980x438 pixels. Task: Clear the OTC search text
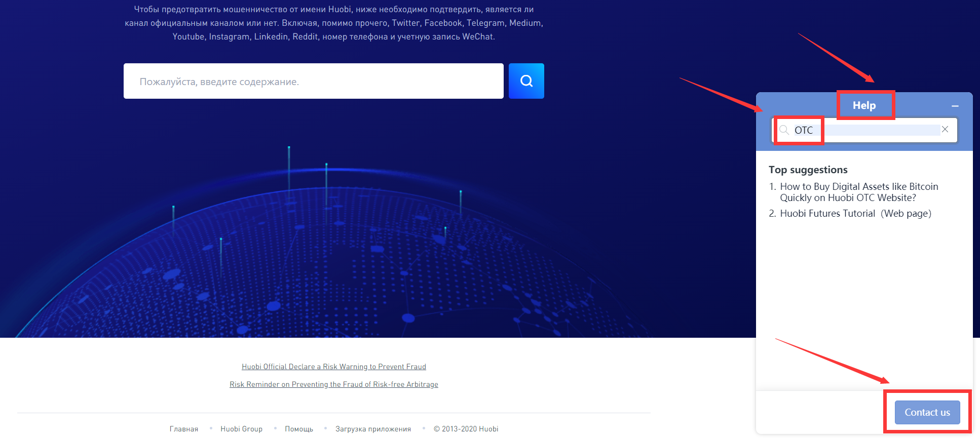coord(945,130)
